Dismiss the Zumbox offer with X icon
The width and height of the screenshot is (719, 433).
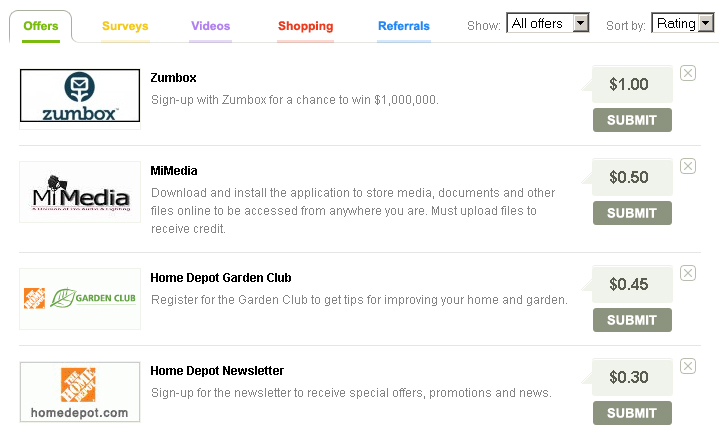click(x=687, y=73)
